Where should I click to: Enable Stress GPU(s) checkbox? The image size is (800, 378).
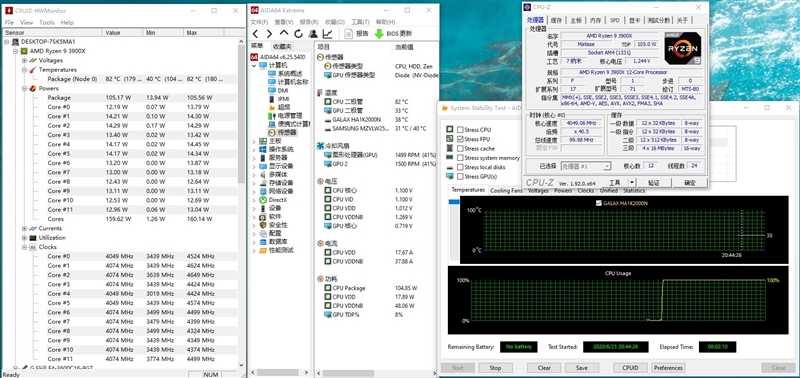460,176
